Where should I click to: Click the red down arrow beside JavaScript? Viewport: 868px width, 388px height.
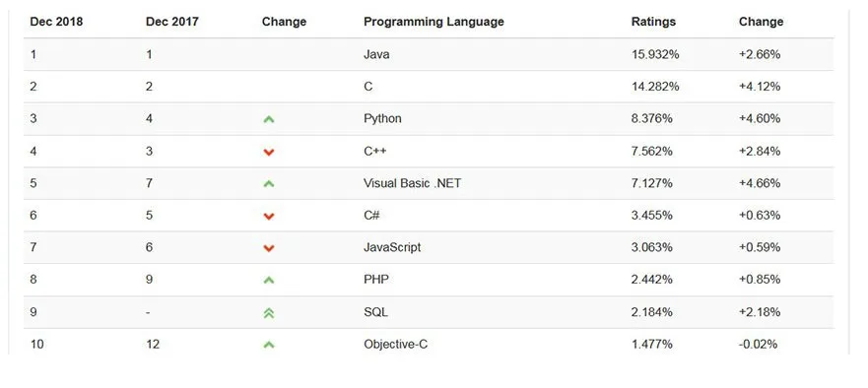[269, 248]
